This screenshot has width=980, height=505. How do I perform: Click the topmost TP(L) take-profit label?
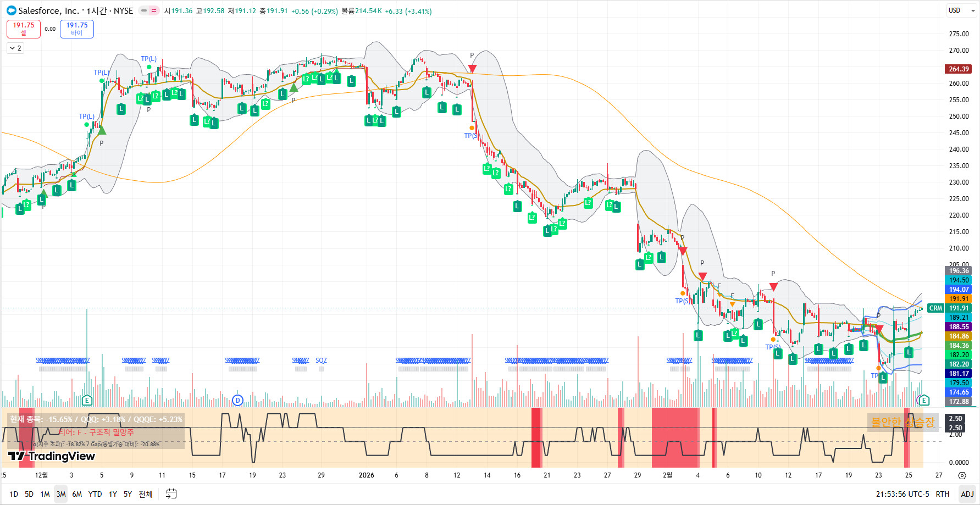point(148,59)
